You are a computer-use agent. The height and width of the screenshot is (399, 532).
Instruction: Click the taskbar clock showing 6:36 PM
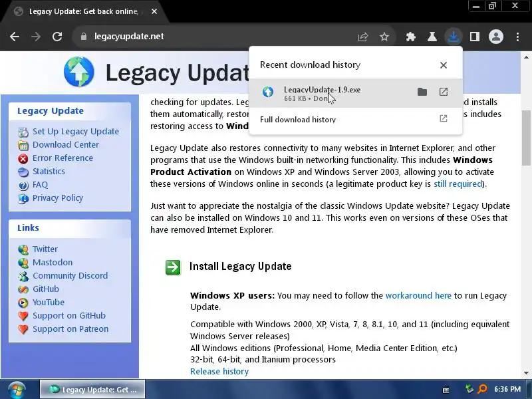coord(507,389)
